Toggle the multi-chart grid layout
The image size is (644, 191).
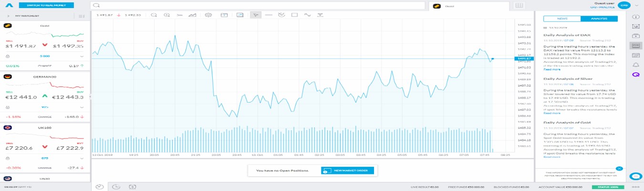(519, 5)
